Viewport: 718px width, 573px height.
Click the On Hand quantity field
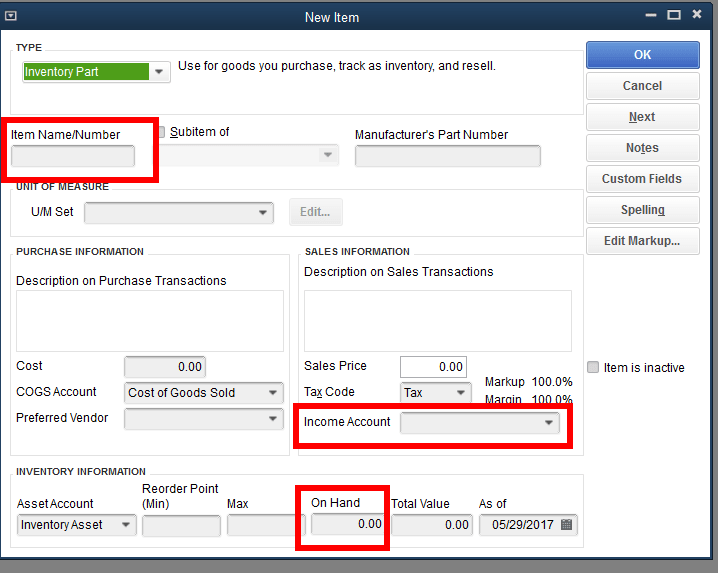click(x=348, y=525)
